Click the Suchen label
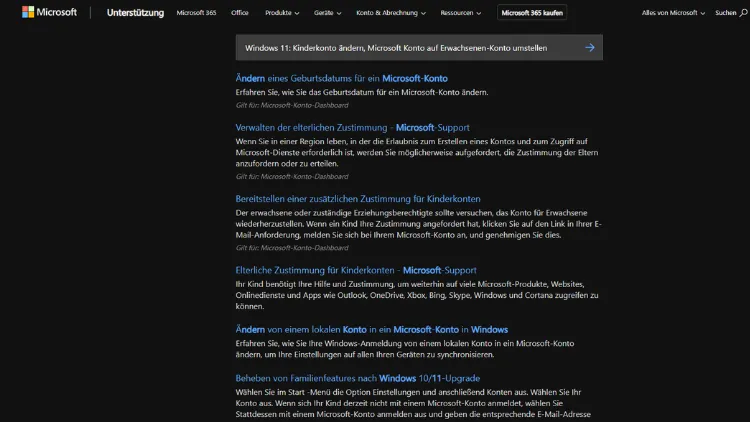750x422 pixels. point(726,13)
